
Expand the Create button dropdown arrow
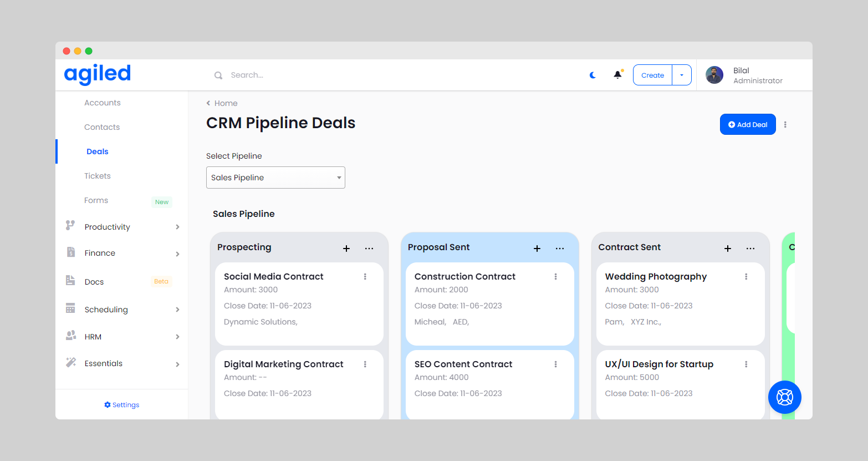tap(682, 75)
